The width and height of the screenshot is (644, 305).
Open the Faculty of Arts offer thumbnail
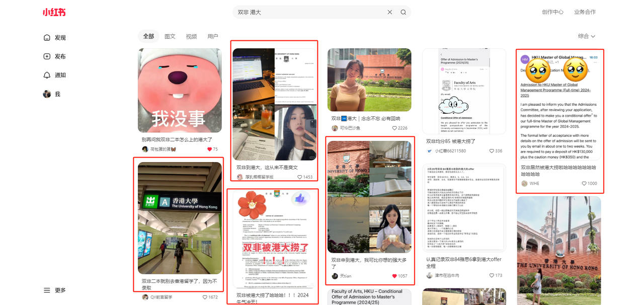[x=464, y=91]
